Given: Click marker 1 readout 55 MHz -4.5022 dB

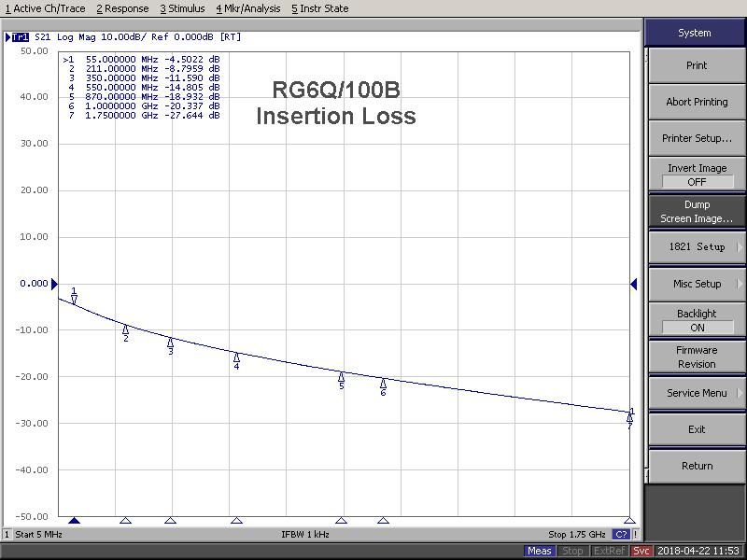Looking at the screenshot, I should [142, 60].
